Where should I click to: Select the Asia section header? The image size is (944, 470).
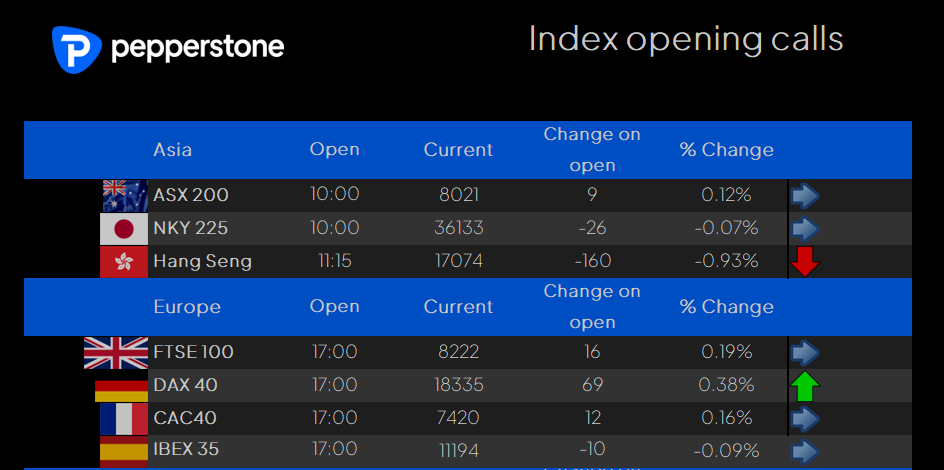pos(468,150)
